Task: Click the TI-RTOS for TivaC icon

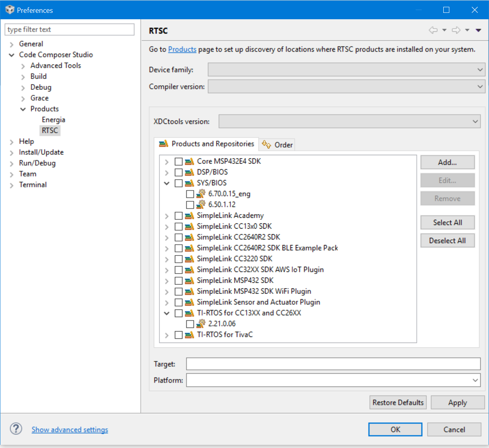Action: tap(190, 334)
